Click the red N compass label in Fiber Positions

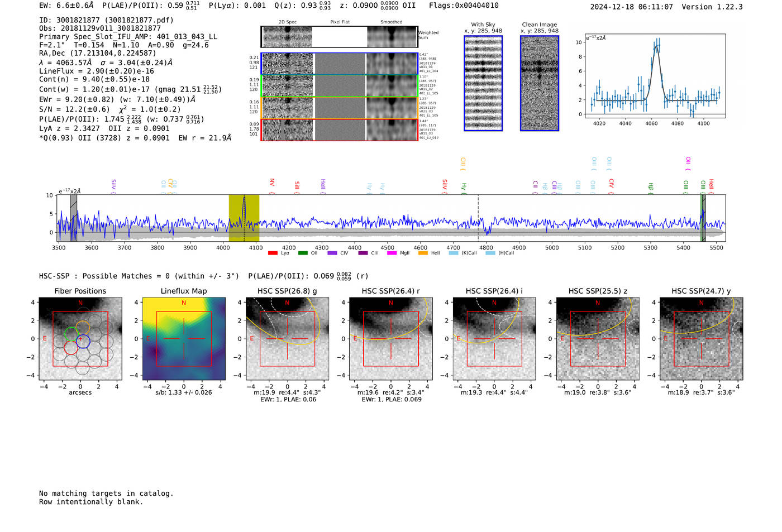pos(80,303)
